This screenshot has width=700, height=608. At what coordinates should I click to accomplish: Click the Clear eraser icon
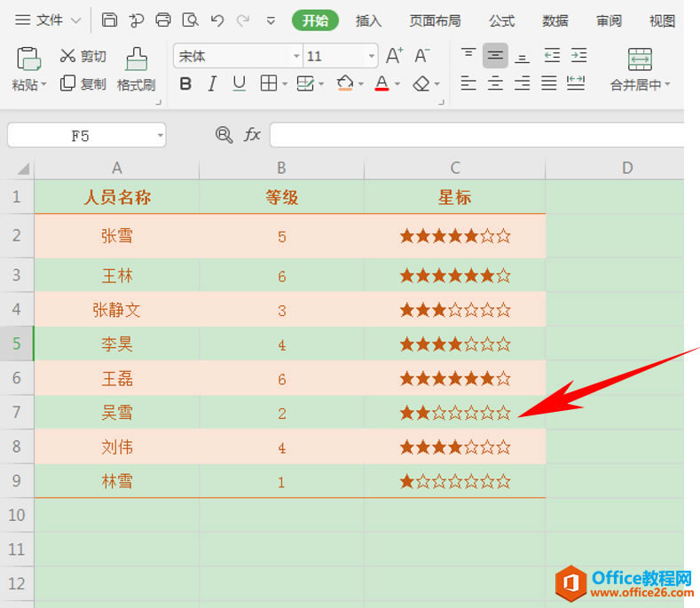(422, 83)
